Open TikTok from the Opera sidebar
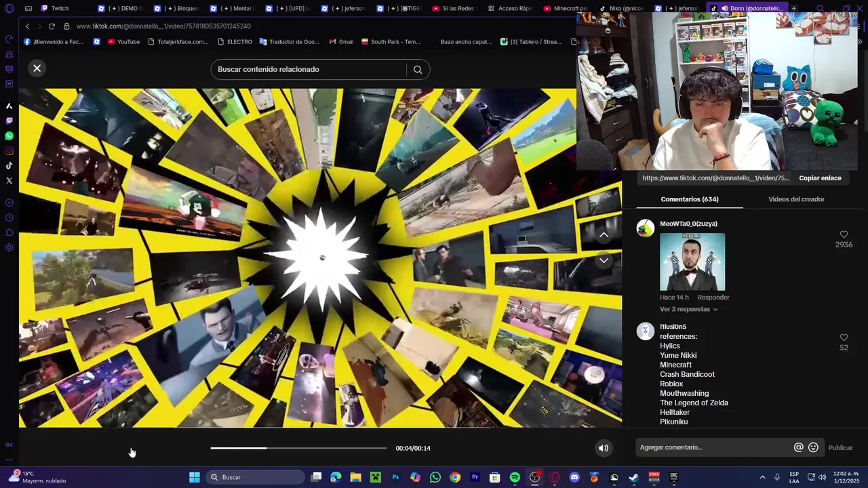This screenshot has height=488, width=868. [9, 165]
